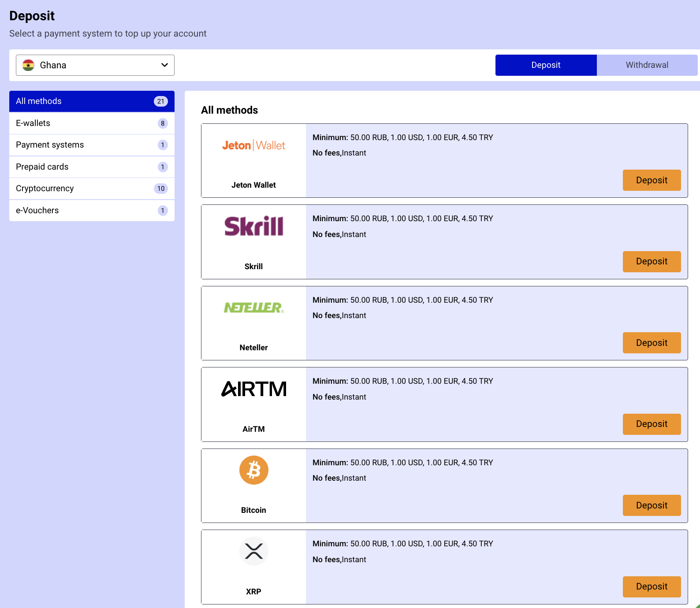Select All methods category

(x=92, y=101)
